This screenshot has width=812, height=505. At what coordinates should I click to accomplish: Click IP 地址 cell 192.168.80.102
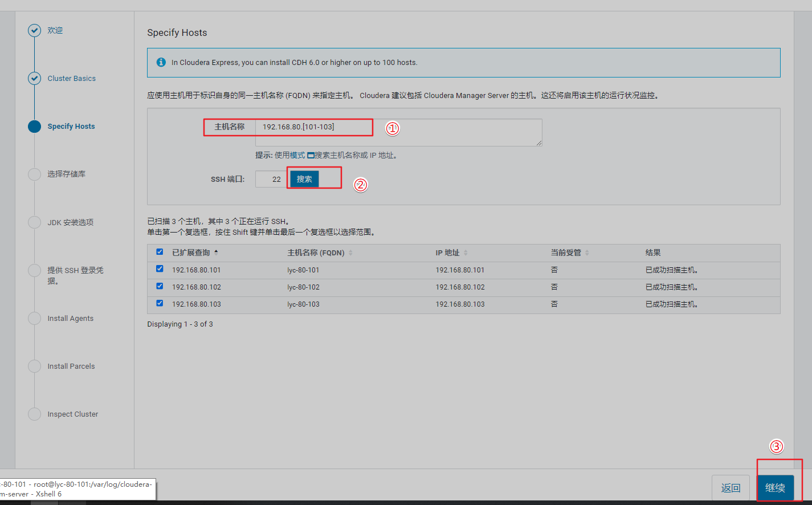(460, 287)
